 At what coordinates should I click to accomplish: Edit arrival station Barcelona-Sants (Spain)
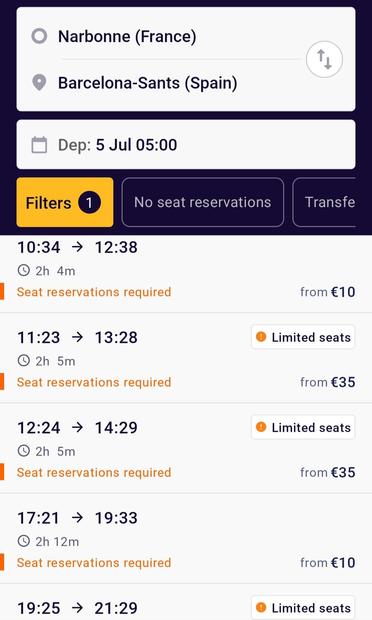pyautogui.click(x=147, y=83)
